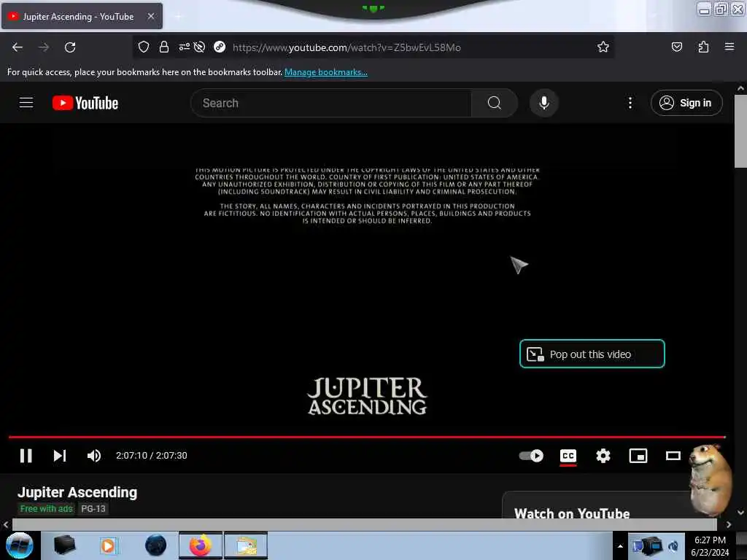Toggle the autoplay switch
Screen dimensions: 747x560
click(531, 456)
